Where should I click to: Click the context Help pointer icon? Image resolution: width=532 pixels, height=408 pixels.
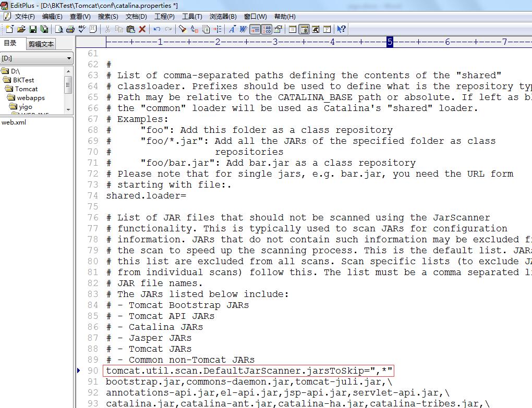(x=341, y=29)
